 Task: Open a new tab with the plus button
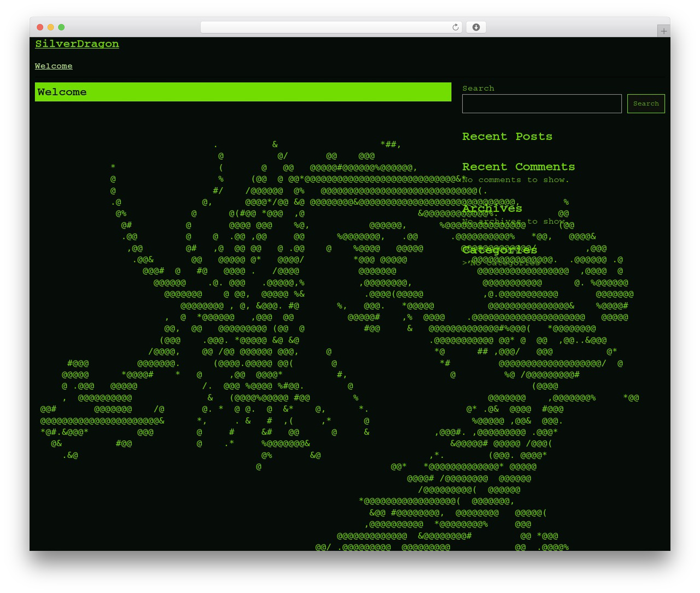[663, 31]
